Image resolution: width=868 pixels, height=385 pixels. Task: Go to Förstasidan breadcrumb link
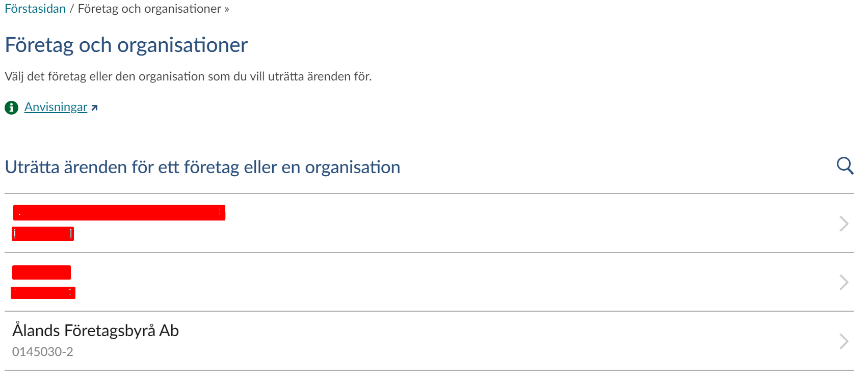[35, 9]
